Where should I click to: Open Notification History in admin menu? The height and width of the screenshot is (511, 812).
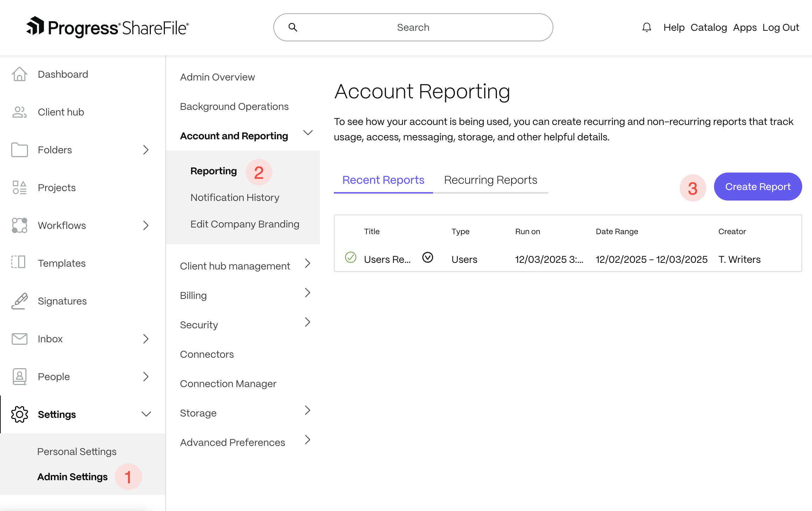click(x=234, y=198)
